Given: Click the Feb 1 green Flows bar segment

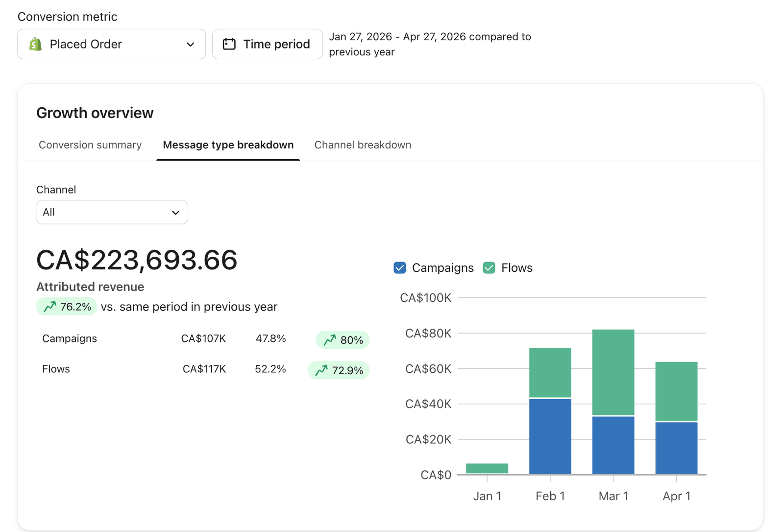Looking at the screenshot, I should 550,373.
